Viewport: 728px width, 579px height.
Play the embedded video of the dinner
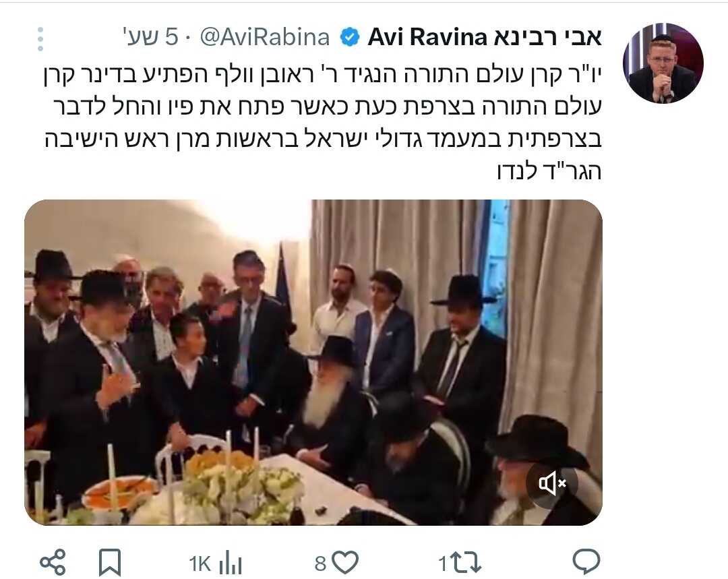(313, 362)
